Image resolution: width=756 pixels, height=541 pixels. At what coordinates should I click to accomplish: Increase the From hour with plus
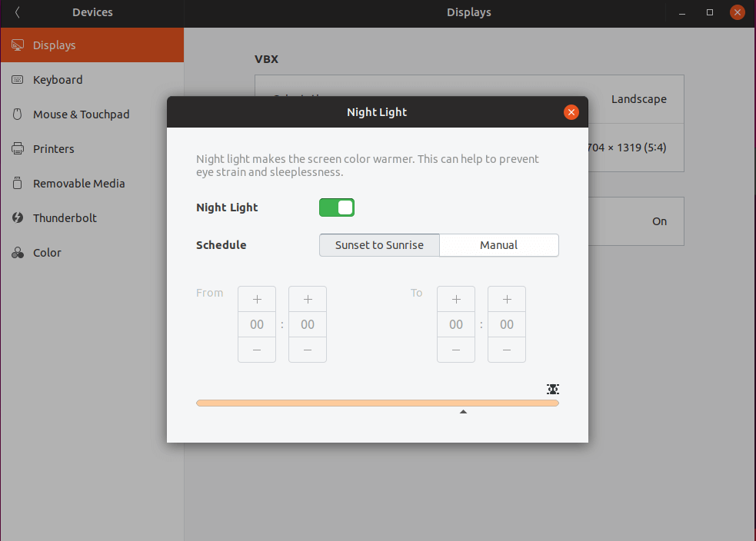(257, 299)
